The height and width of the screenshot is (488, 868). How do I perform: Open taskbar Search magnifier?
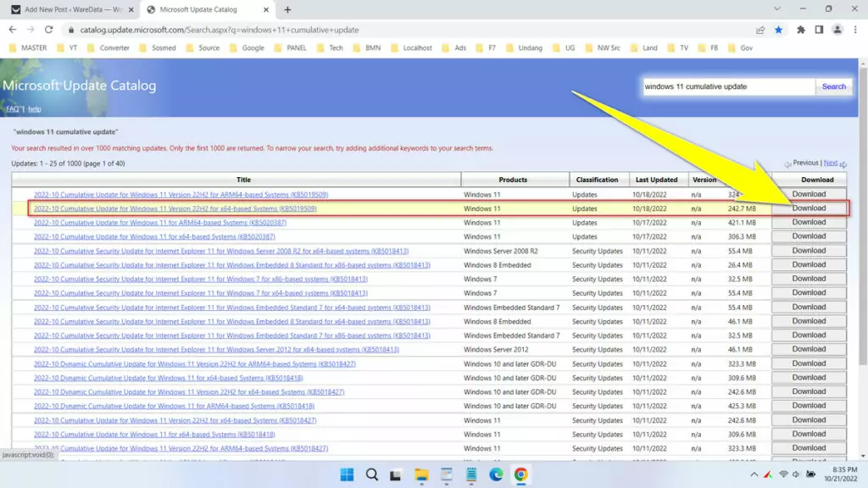(372, 474)
